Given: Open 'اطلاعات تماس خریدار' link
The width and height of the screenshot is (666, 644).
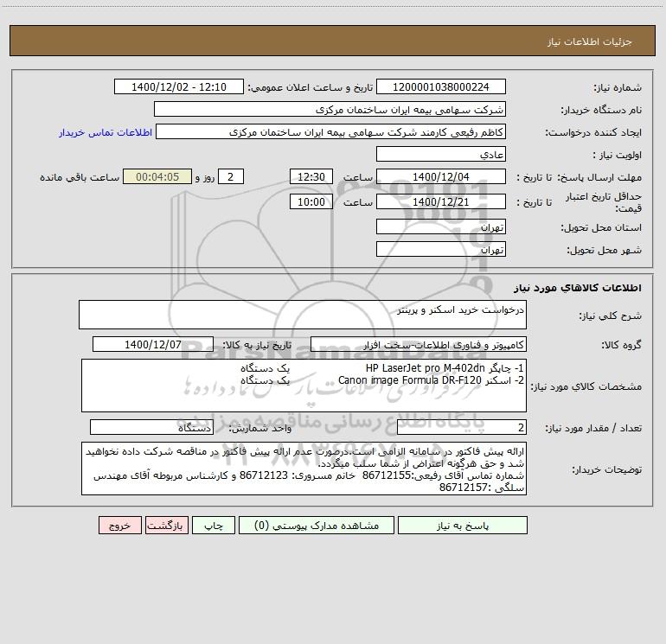Looking at the screenshot, I should [x=106, y=132].
